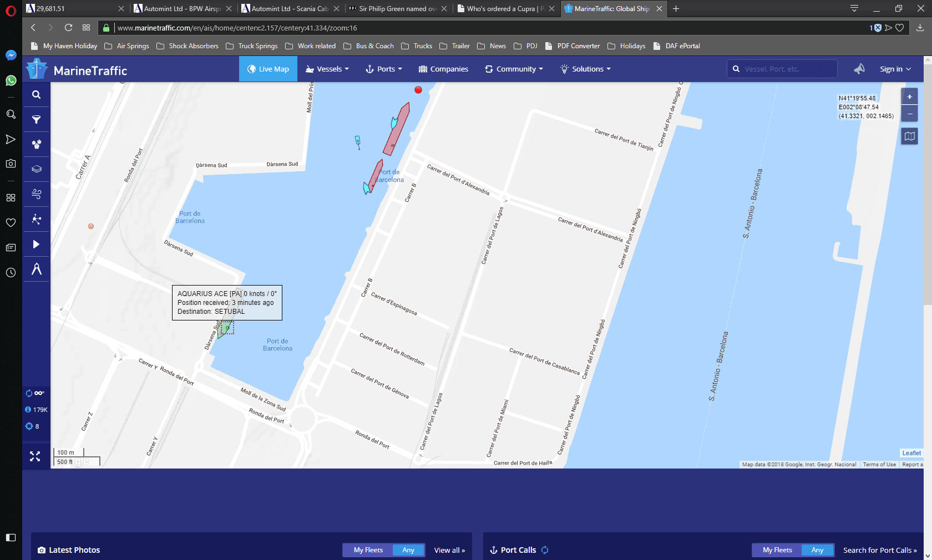This screenshot has height=560, width=932.
Task: Open Search for Port Calls link
Action: 879,550
